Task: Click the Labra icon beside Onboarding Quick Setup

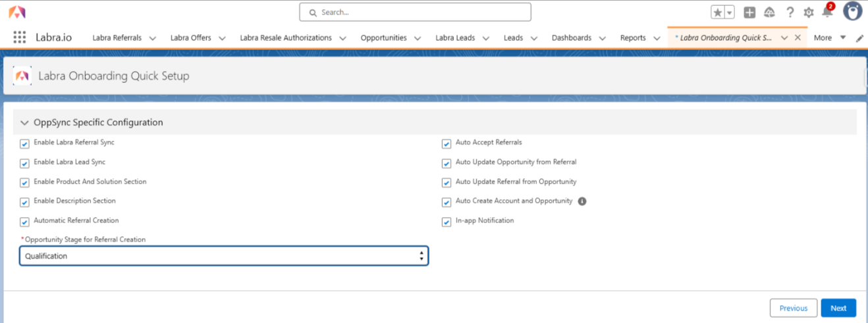Action: (x=22, y=76)
